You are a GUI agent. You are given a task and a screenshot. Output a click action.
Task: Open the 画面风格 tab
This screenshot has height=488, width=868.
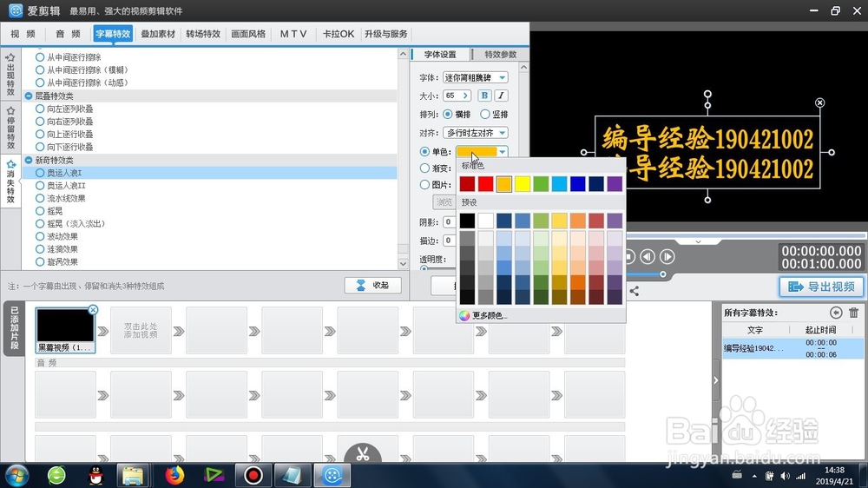[248, 34]
